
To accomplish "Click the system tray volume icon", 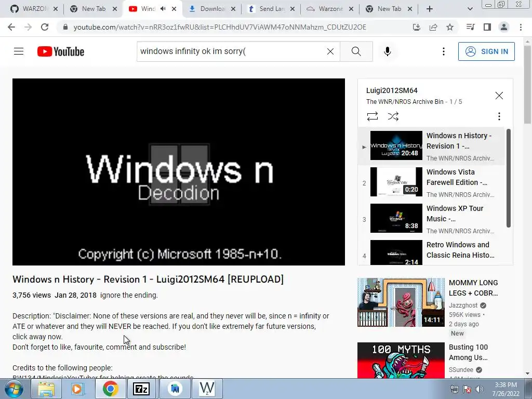I will (480, 389).
